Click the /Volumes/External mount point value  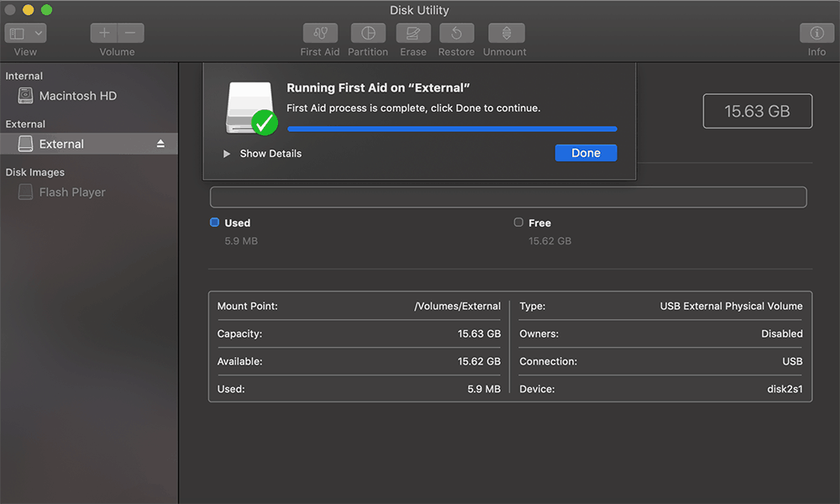458,307
